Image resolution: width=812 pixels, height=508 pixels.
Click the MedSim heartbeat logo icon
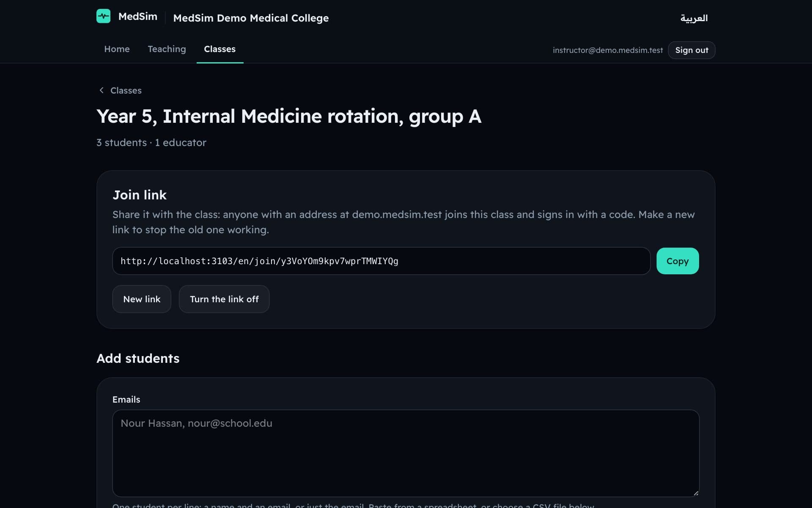(x=103, y=16)
